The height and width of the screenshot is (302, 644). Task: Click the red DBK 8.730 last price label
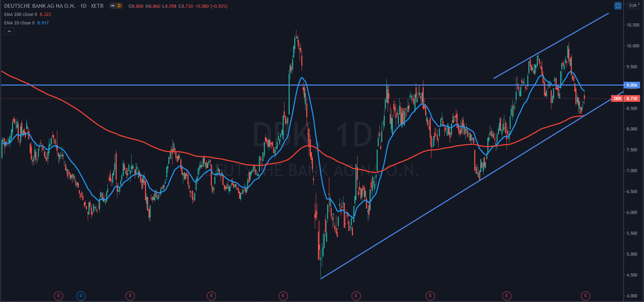point(625,99)
